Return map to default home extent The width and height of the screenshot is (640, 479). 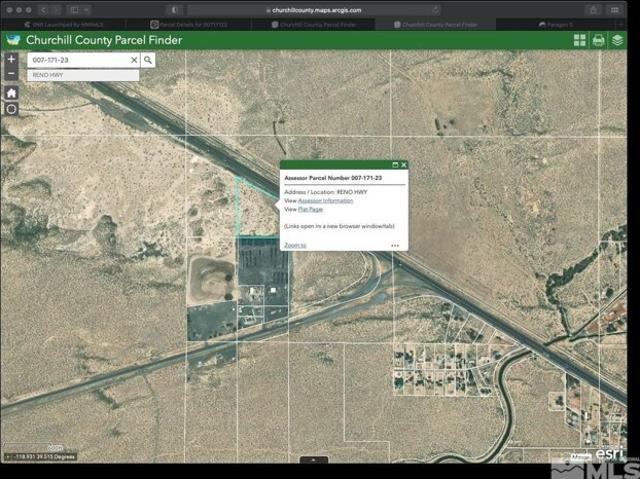click(x=11, y=92)
